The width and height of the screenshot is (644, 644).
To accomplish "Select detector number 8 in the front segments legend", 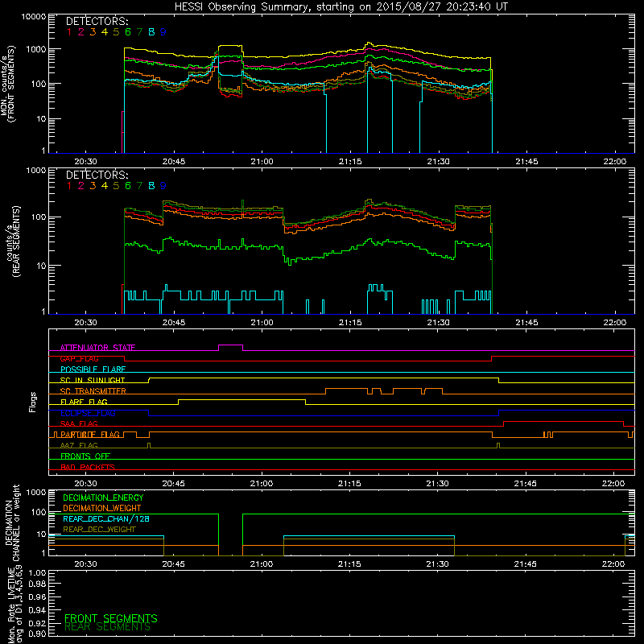I will [x=151, y=32].
